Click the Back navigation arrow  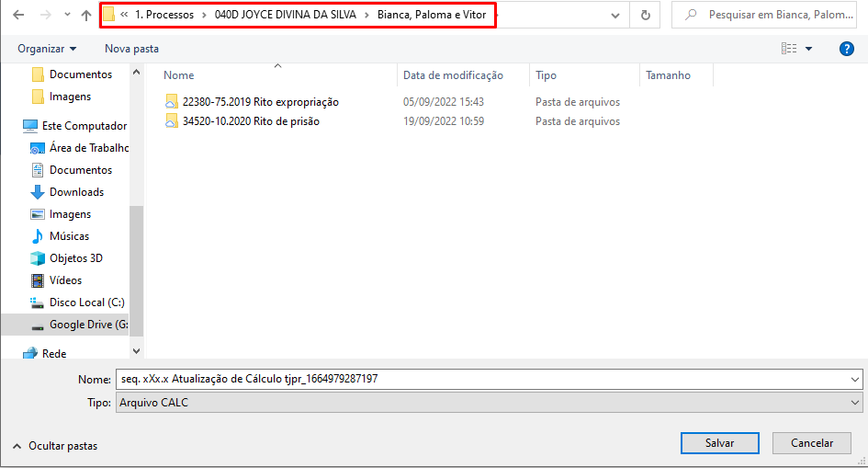click(18, 16)
